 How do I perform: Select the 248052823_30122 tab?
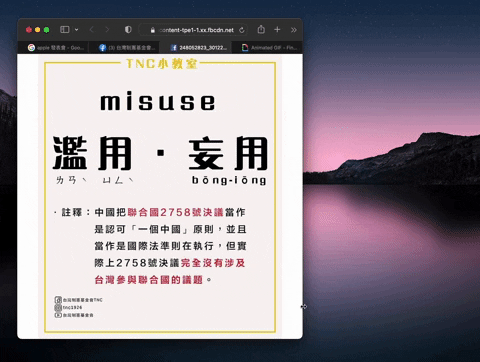point(195,48)
